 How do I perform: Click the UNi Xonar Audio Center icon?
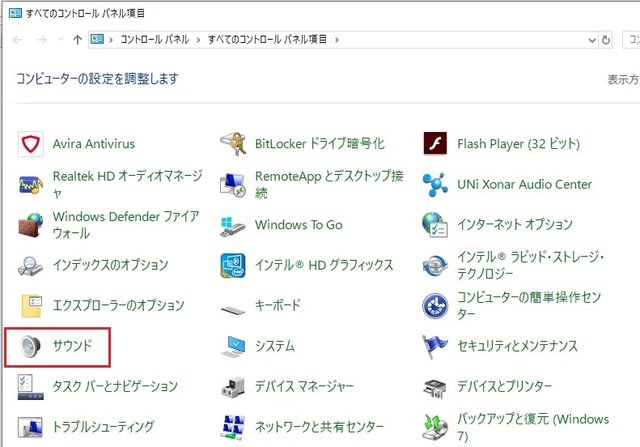pyautogui.click(x=435, y=184)
